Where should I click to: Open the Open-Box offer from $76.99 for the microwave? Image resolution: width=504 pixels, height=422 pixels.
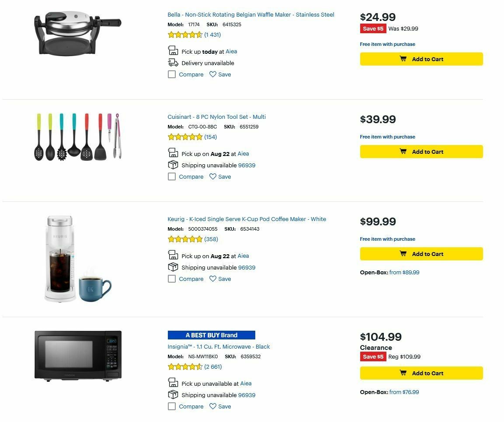point(404,392)
